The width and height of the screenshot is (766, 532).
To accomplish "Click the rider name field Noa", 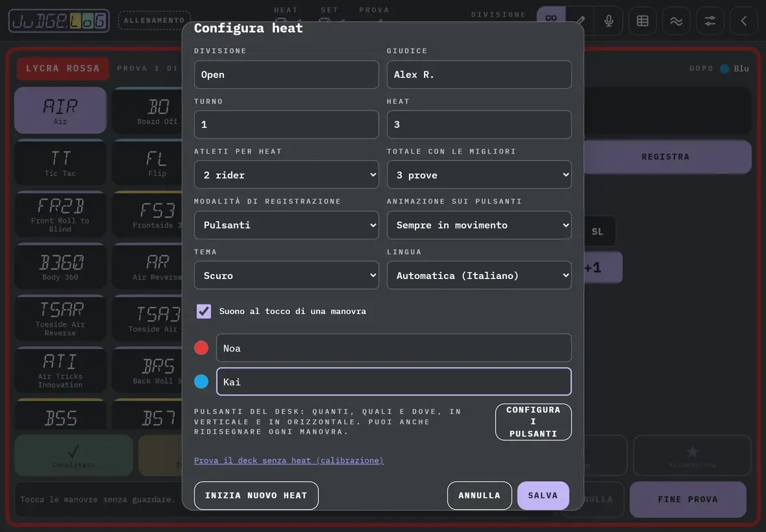I will pyautogui.click(x=394, y=348).
